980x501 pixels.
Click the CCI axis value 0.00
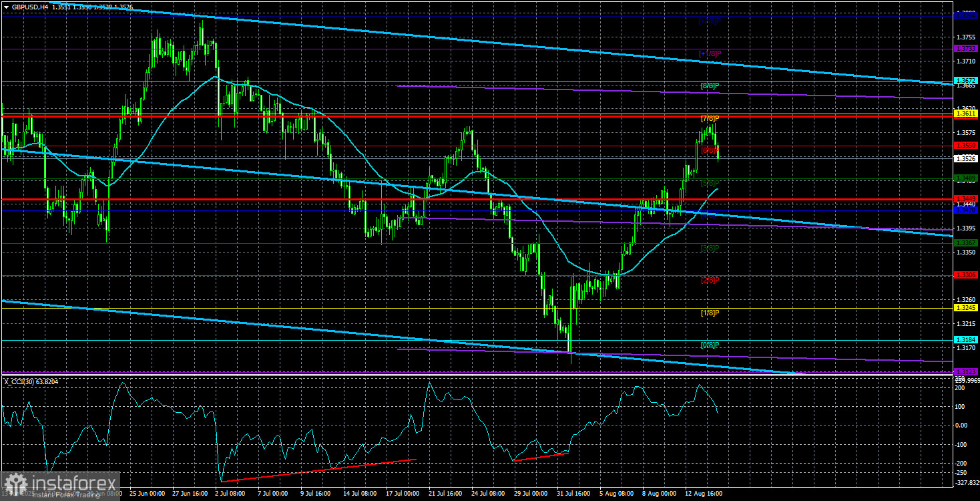(962, 425)
